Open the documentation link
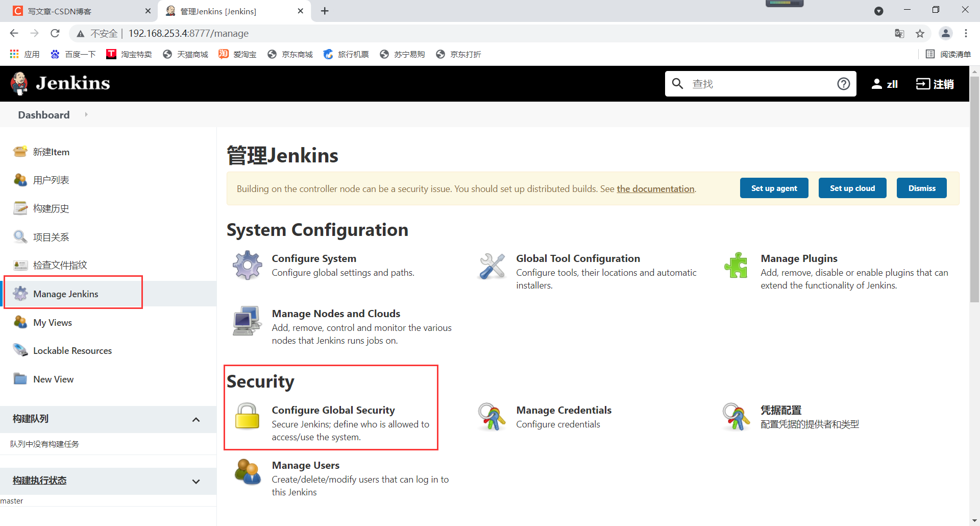The height and width of the screenshot is (526, 980). [655, 188]
